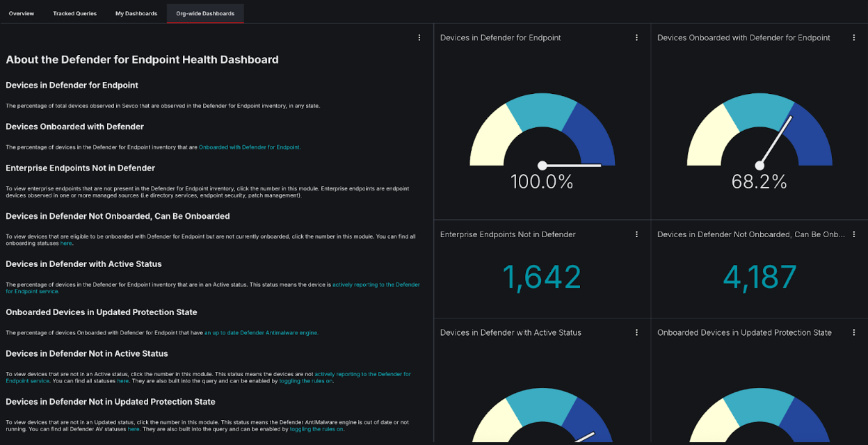Open options menu for Devices in Defender for Endpoint panel
Screen dimensions: 868x445
coord(636,38)
